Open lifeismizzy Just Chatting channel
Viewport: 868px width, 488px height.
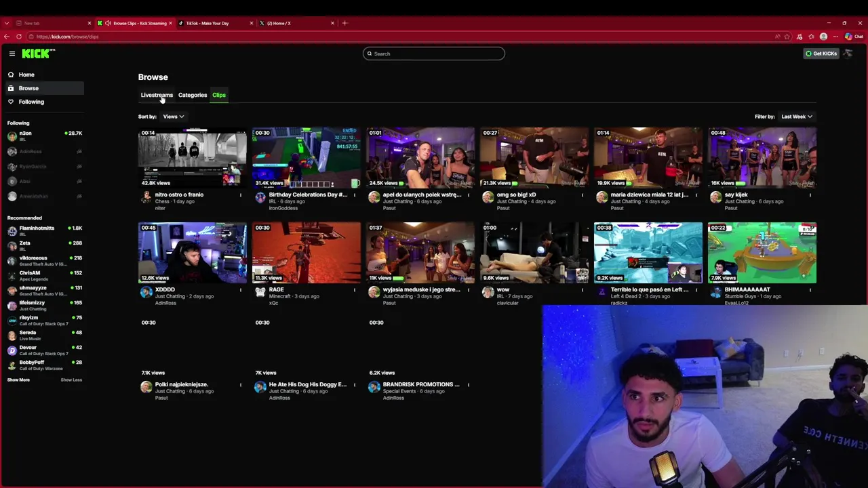[x=45, y=306]
